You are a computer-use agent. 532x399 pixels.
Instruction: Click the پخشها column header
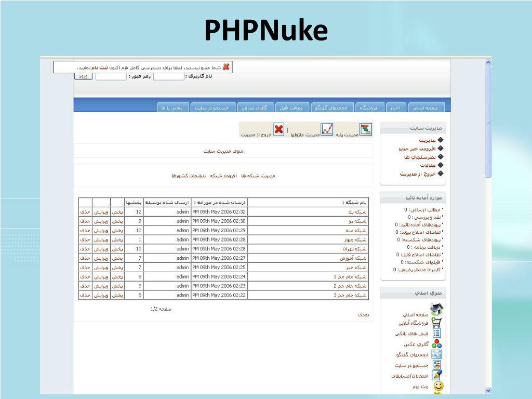134,203
